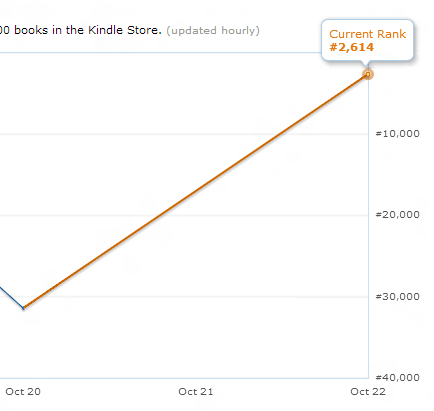
Task: Click the 'Current Rank' tooltip heading
Action: pyautogui.click(x=367, y=34)
